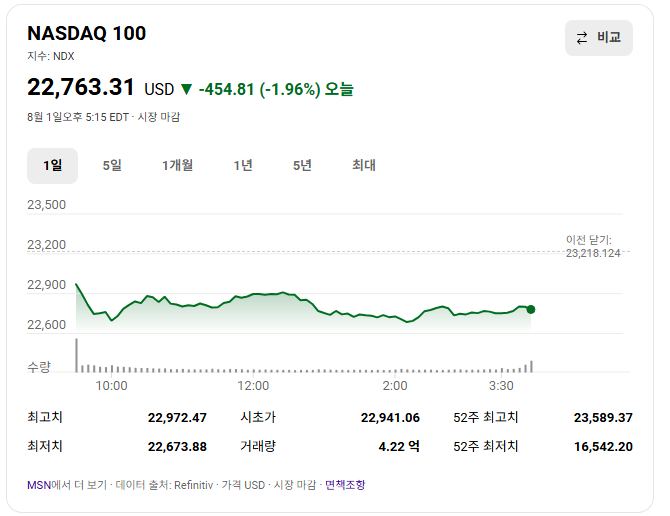670x516 pixels.
Task: Select the 1일 time range tab
Action: coord(52,166)
